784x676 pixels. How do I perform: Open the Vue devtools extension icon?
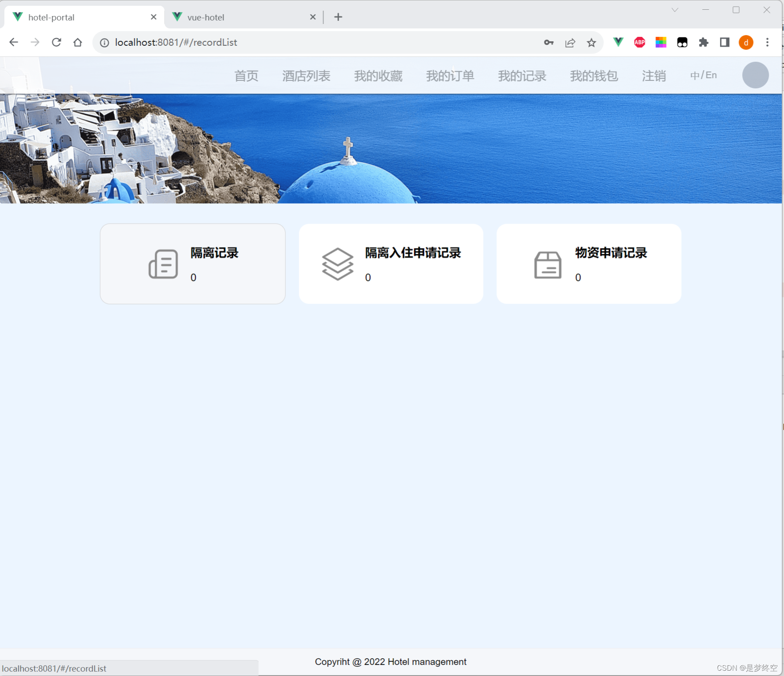[x=618, y=42]
